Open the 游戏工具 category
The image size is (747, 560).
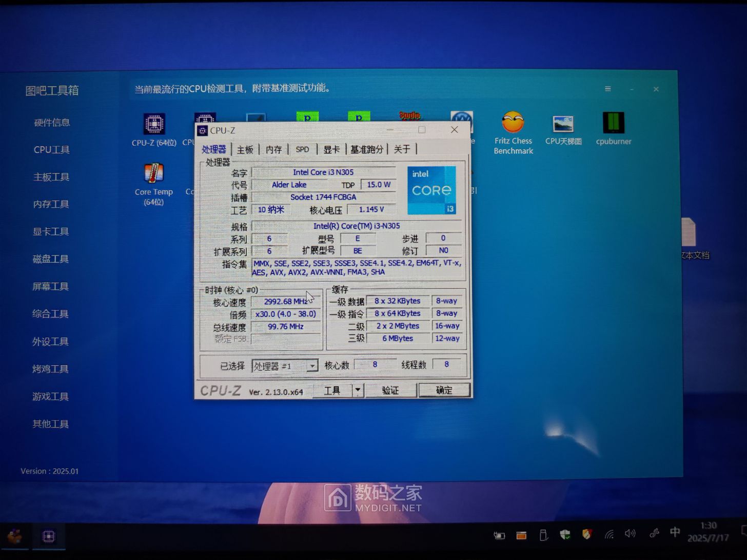[50, 396]
